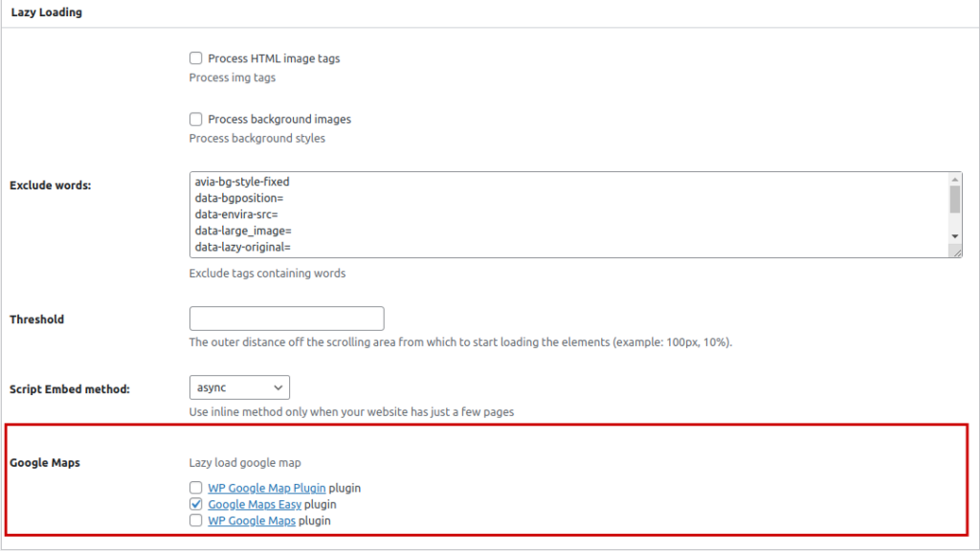Open the Google Maps Easy link
Screen dimensions: 980x551
click(x=255, y=504)
